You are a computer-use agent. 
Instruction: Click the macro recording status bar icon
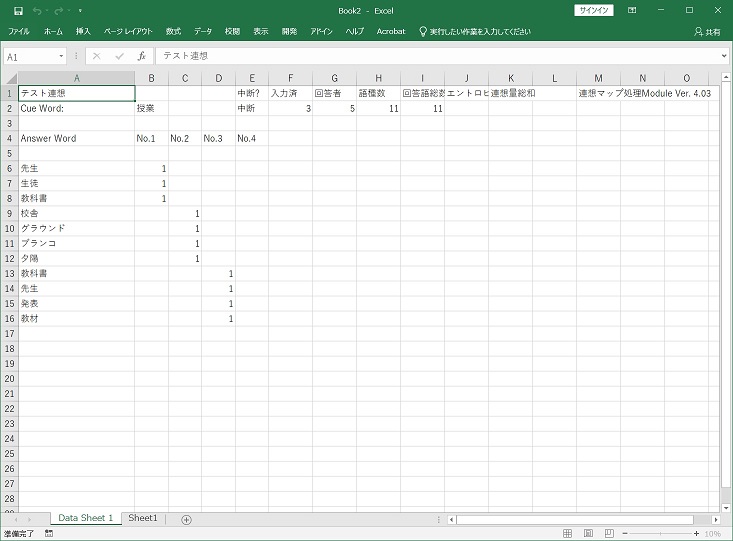click(x=49, y=534)
